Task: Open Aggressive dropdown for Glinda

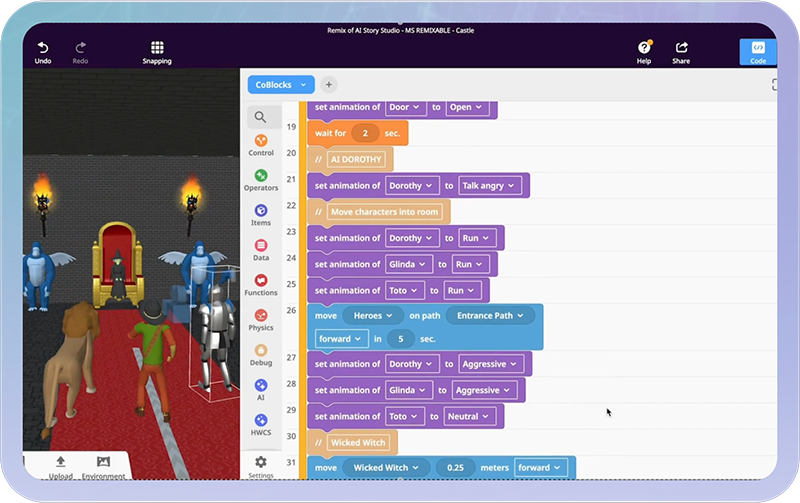Action: tap(484, 390)
